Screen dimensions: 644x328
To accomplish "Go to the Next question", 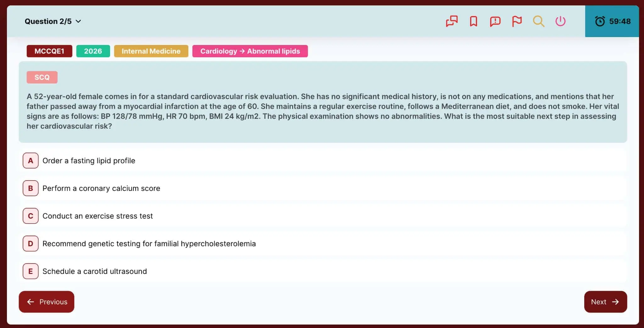I will tap(605, 302).
